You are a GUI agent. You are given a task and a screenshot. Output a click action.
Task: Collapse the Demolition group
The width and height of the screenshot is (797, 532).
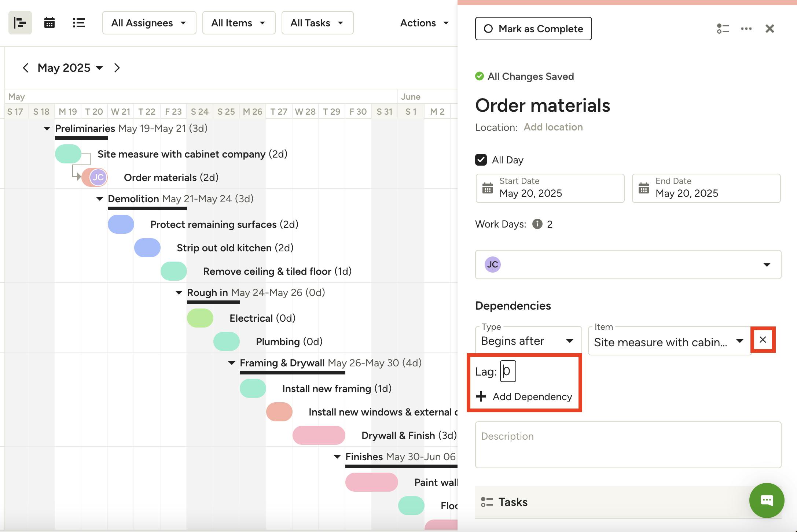pyautogui.click(x=99, y=199)
